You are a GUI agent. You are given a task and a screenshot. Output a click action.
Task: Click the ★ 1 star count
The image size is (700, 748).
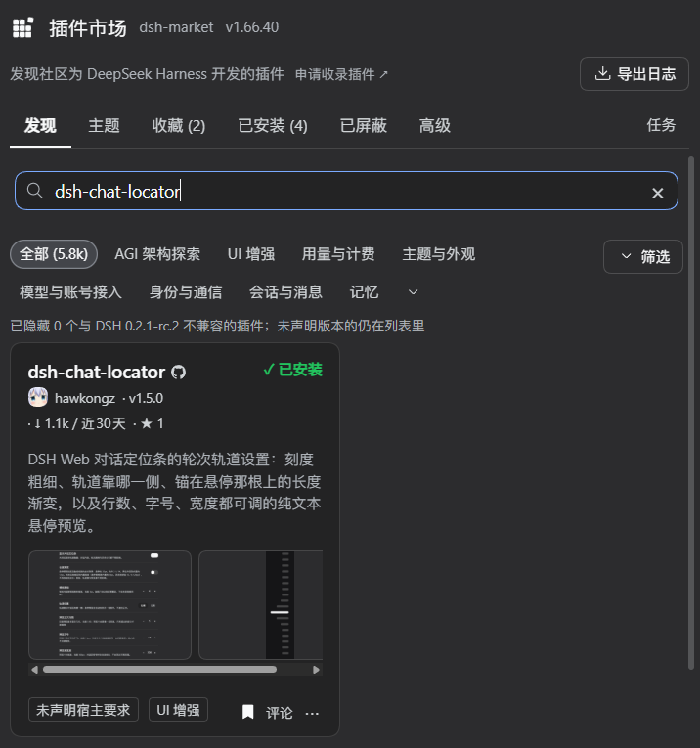pos(153,423)
